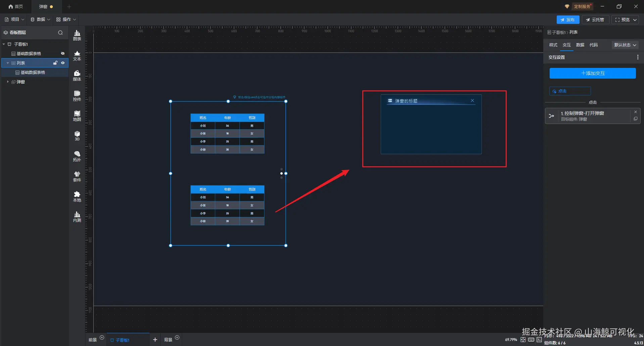This screenshot has height=346, width=644.
Task: Expand the 弹窗 layer group
Action: pos(8,82)
